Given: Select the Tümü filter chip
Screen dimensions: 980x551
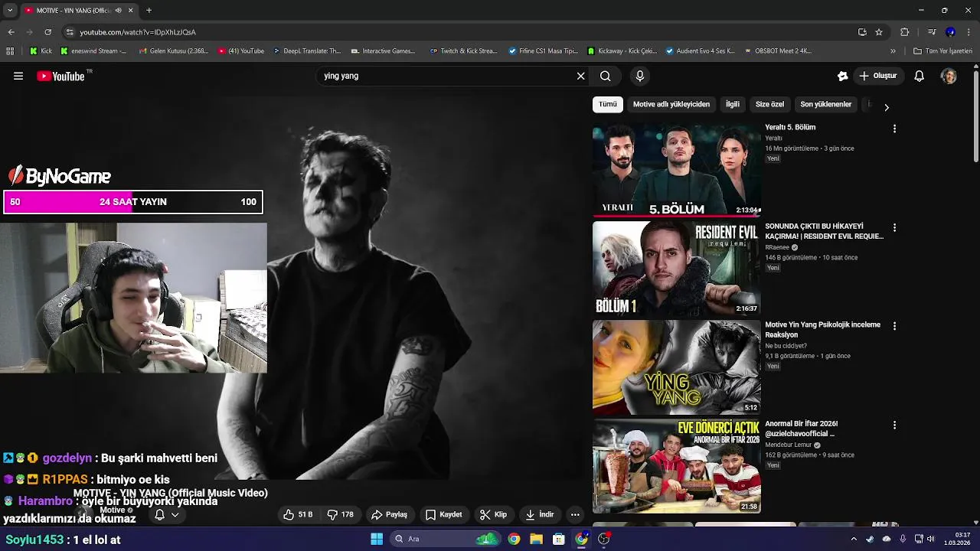Looking at the screenshot, I should (x=608, y=104).
